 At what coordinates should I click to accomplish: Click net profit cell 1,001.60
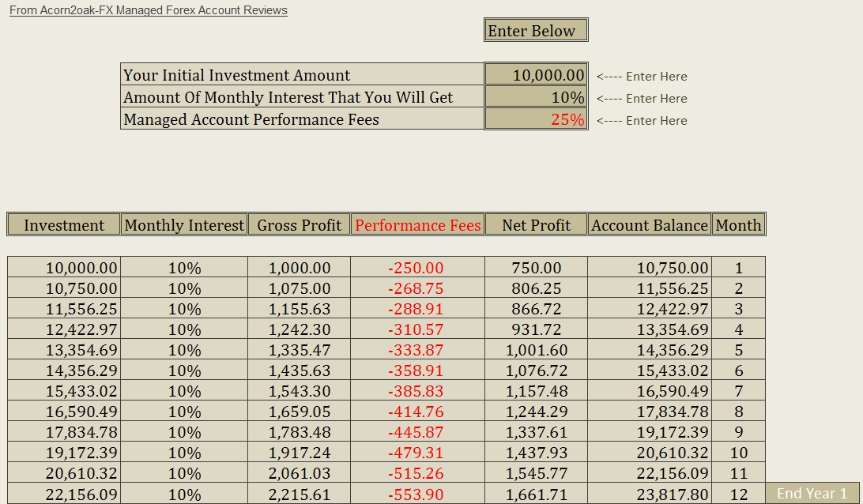[x=536, y=349]
